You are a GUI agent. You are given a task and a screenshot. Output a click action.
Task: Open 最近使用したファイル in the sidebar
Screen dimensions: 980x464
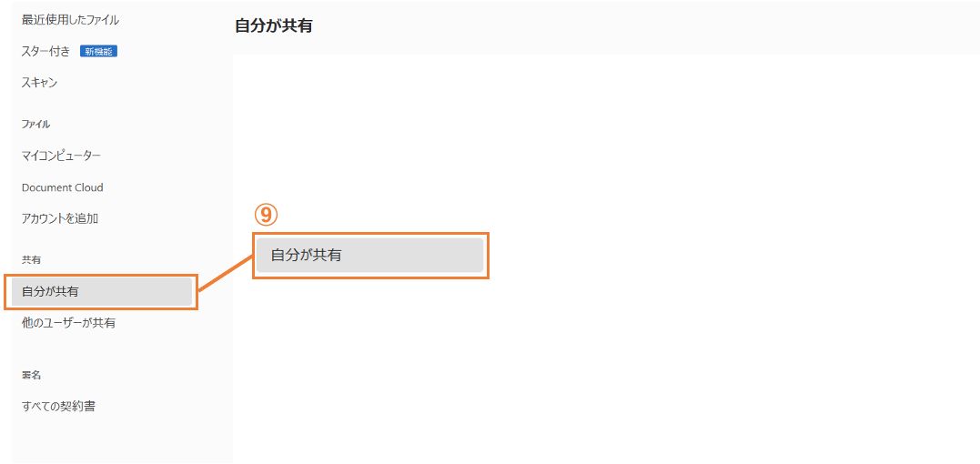[70, 19]
